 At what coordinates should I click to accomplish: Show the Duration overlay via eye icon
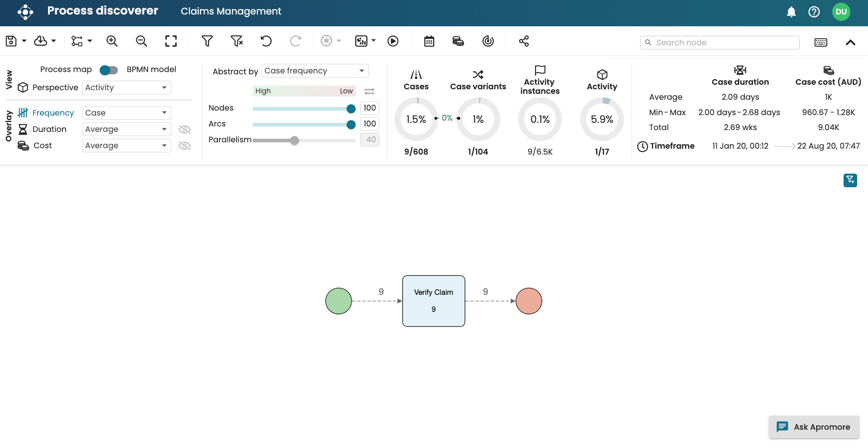184,130
